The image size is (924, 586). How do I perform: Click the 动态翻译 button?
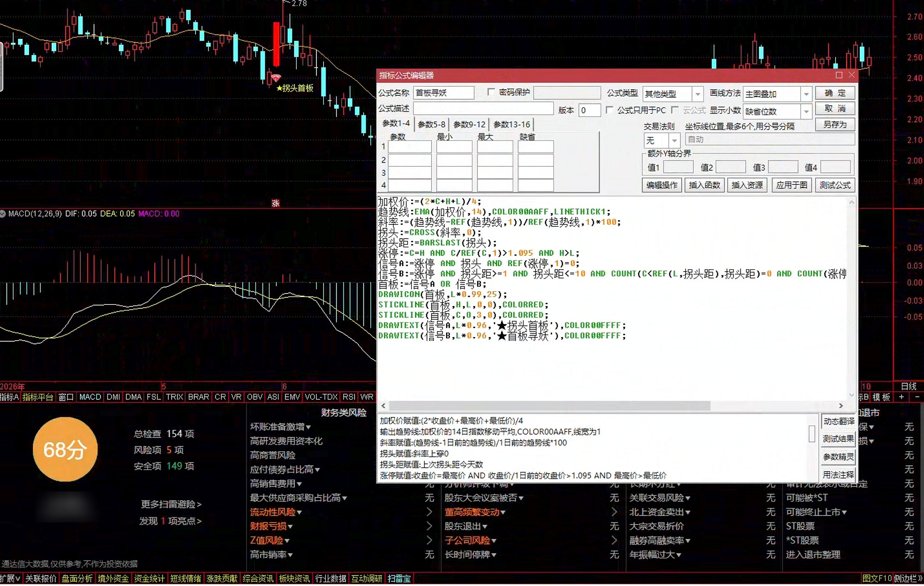pos(839,421)
